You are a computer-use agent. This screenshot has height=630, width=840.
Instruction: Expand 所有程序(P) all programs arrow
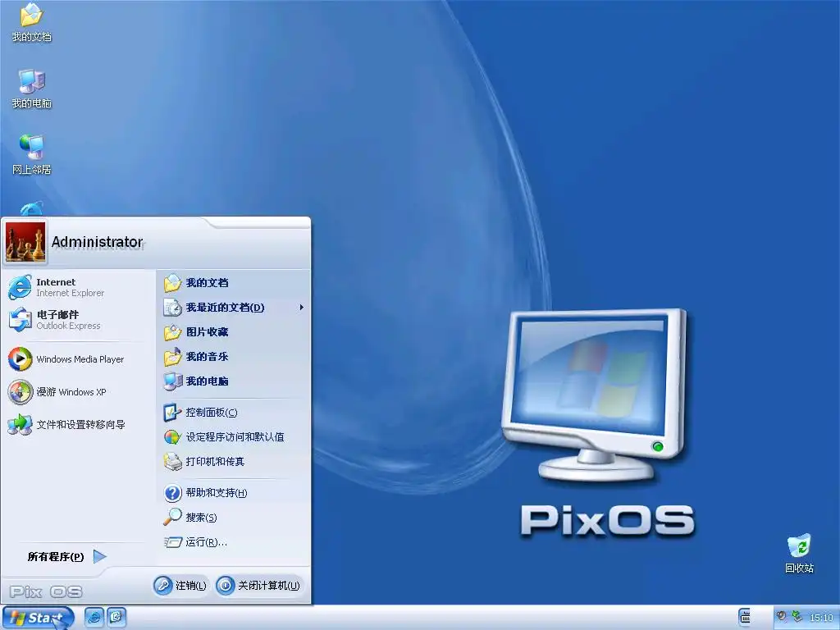pyautogui.click(x=99, y=557)
